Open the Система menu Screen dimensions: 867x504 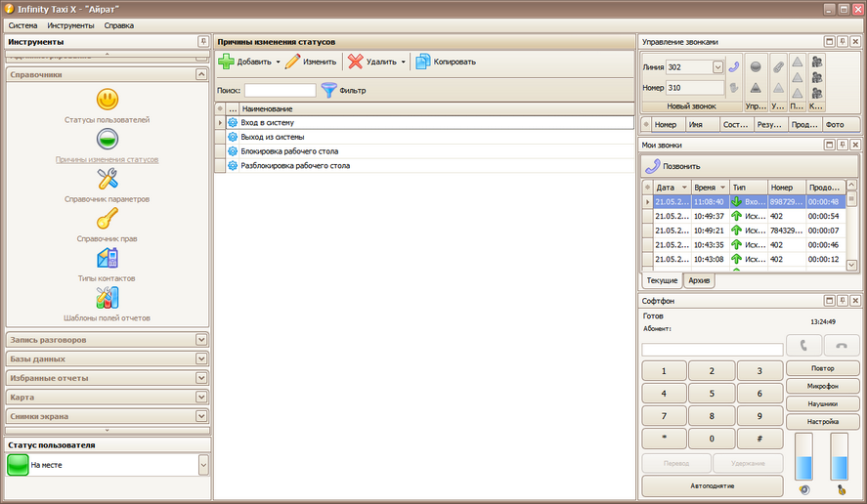(22, 25)
